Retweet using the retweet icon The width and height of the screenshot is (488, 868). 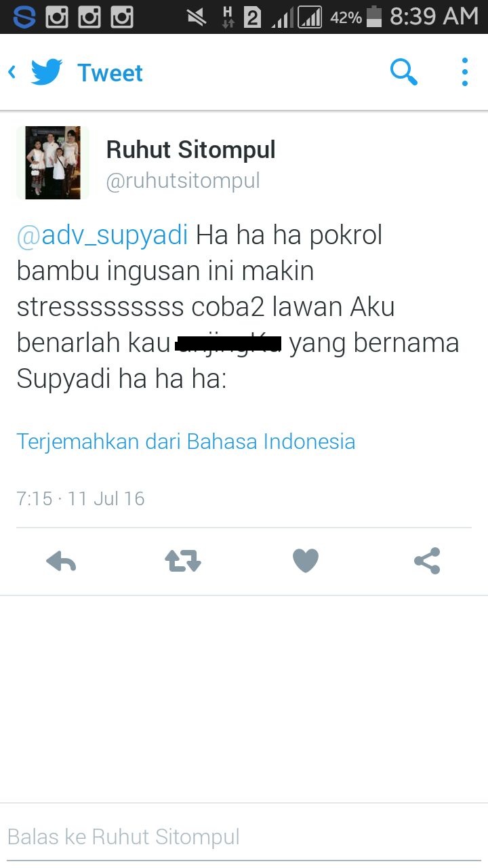183,561
